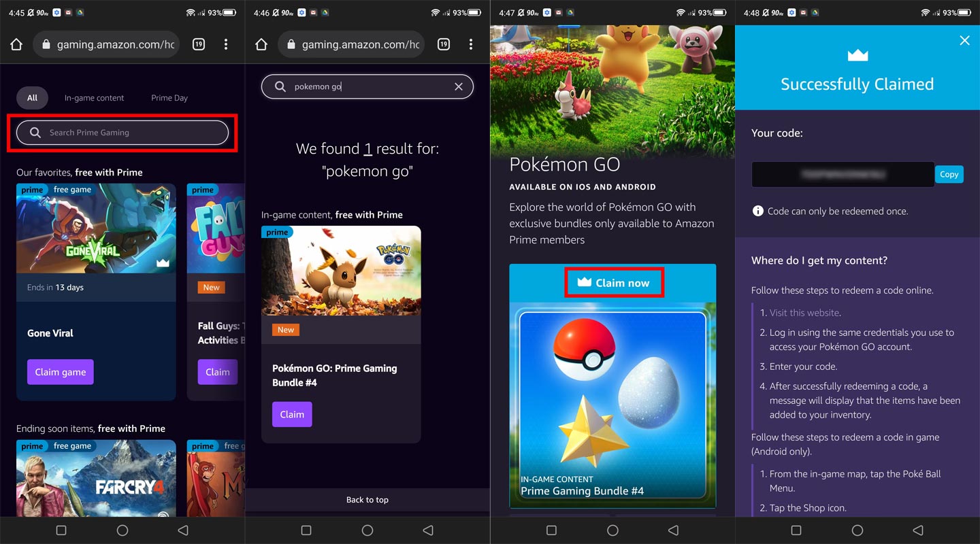Tap Android recent apps button in 4:46 screen
980x544 pixels.
pos(306,530)
